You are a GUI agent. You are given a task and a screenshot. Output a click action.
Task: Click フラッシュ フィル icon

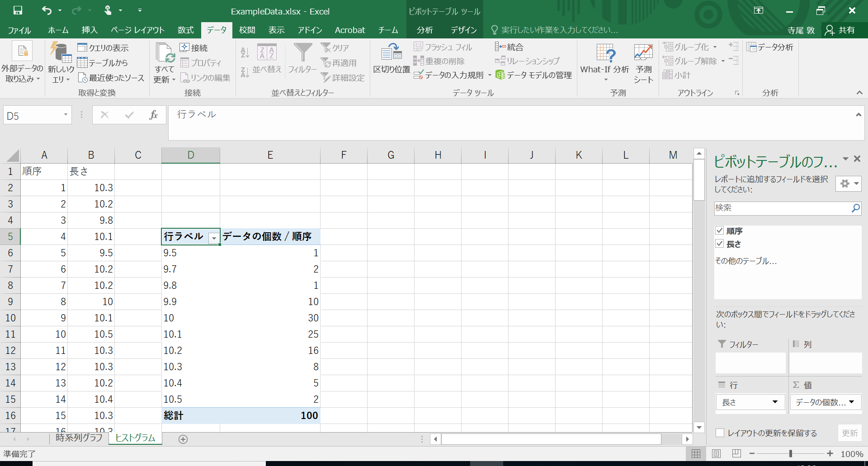pyautogui.click(x=418, y=47)
